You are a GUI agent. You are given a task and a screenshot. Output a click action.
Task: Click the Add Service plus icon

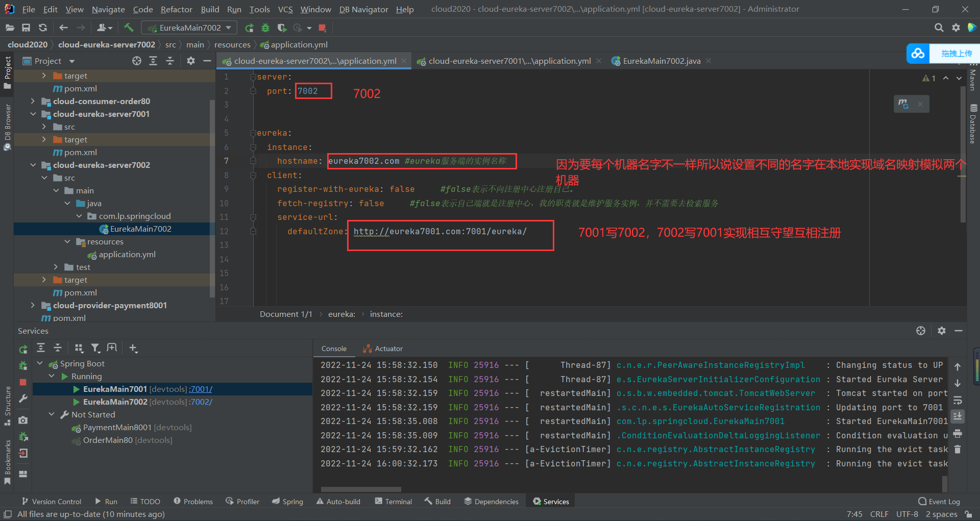coord(133,348)
